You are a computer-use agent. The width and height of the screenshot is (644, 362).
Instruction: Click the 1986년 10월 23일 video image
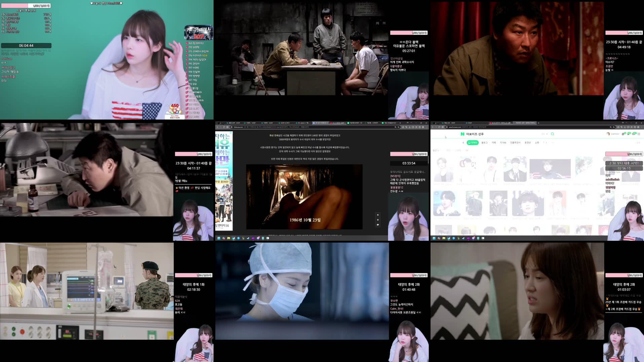pos(304,197)
